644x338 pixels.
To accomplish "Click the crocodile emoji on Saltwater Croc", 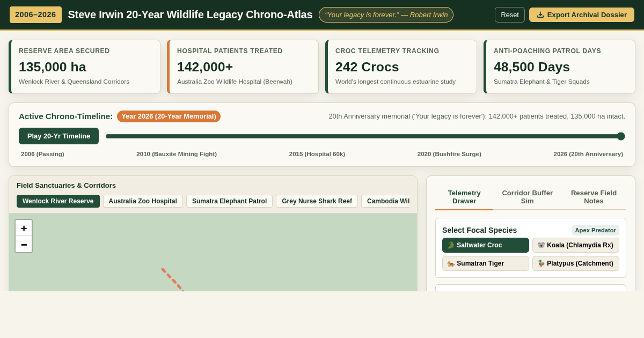I will pyautogui.click(x=451, y=245).
